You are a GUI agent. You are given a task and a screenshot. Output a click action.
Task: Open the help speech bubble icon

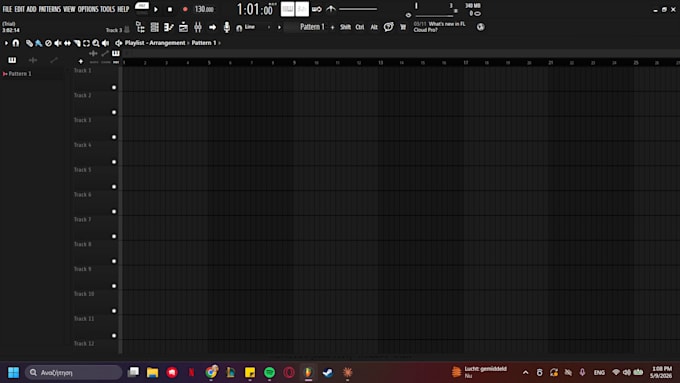pyautogui.click(x=389, y=27)
